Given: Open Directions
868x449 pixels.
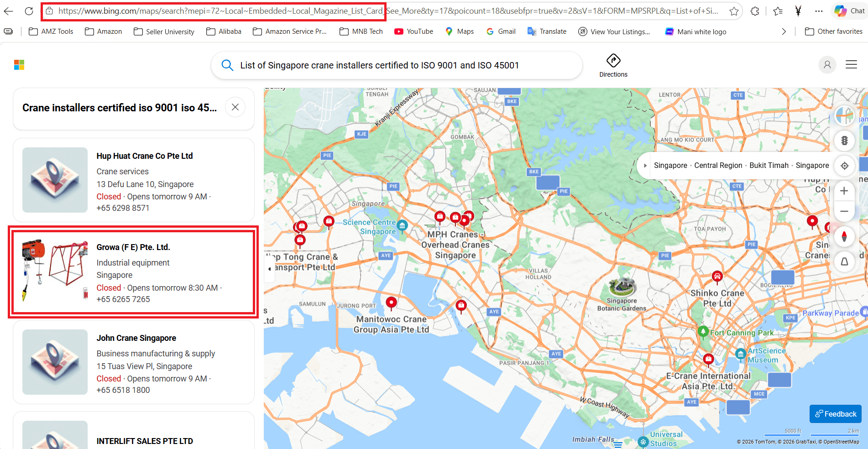Looking at the screenshot, I should point(613,66).
